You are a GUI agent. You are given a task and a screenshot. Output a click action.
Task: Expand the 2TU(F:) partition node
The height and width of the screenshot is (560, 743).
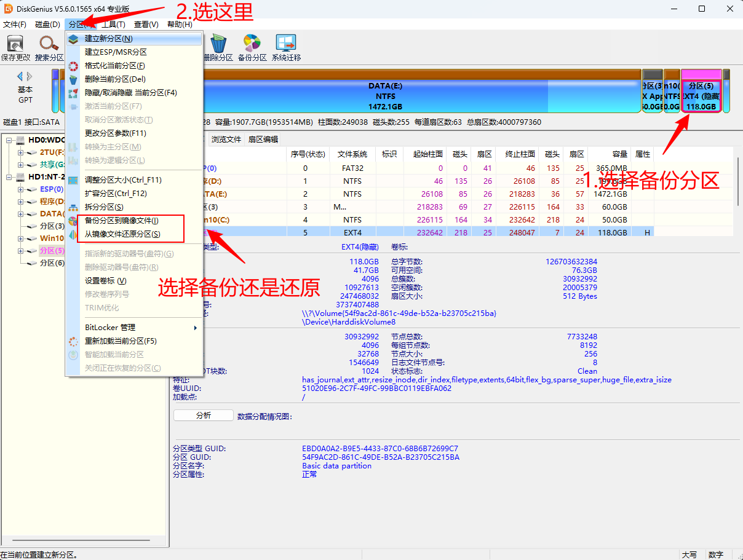click(21, 152)
